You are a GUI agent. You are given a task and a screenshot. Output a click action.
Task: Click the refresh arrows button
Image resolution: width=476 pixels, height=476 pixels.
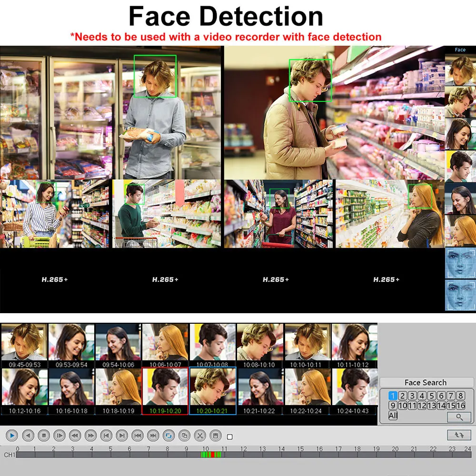[x=459, y=435]
